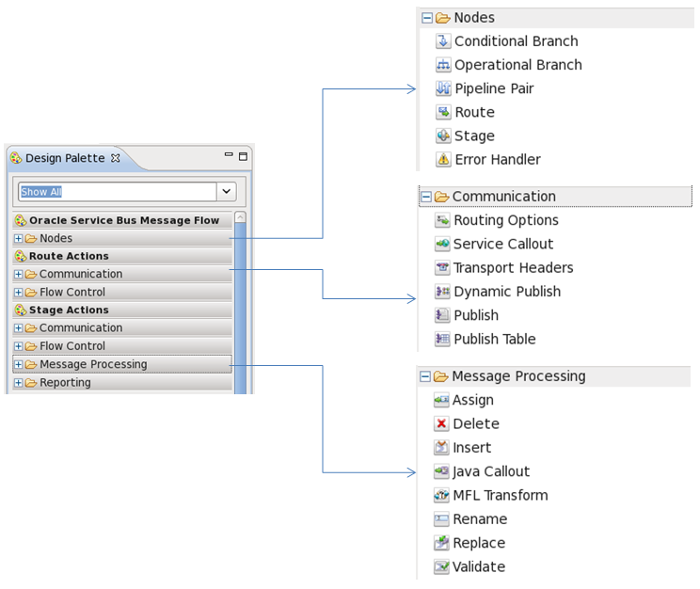This screenshot has height=589, width=700.
Task: Open the Show All dropdown arrow
Action: 227,192
